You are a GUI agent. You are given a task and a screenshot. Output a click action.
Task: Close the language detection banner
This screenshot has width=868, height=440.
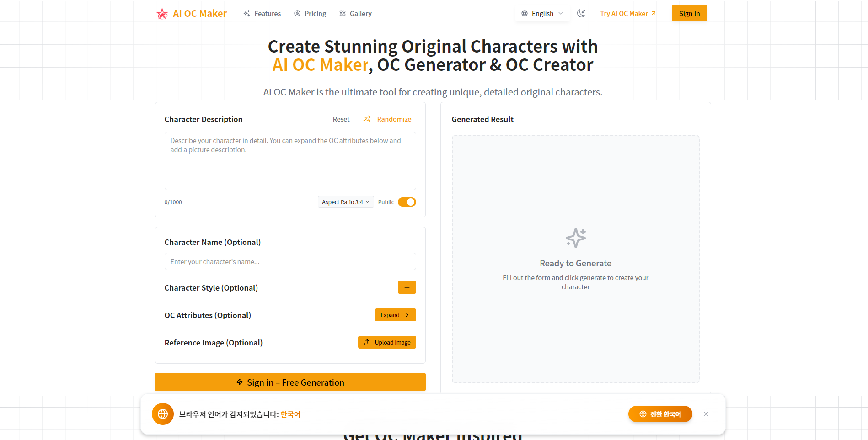[706, 414]
